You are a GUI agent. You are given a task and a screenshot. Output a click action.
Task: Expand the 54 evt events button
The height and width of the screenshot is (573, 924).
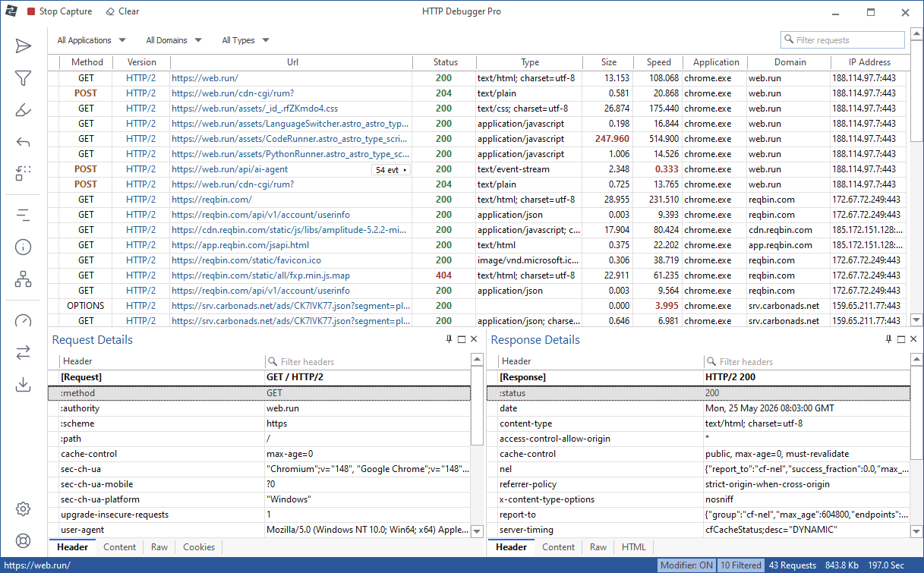[391, 169]
